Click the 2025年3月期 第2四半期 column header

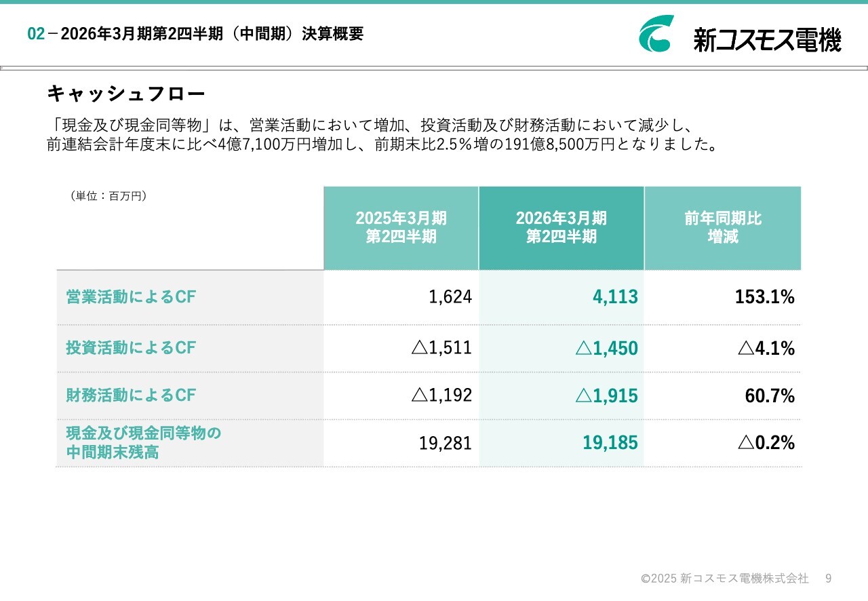pyautogui.click(x=401, y=227)
